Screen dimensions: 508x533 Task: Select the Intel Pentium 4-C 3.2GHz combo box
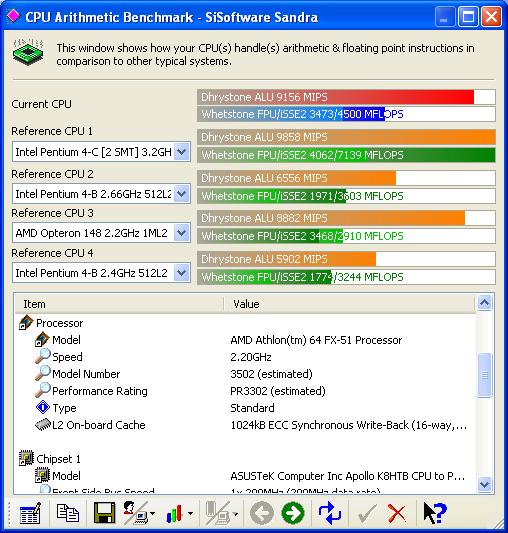101,152
